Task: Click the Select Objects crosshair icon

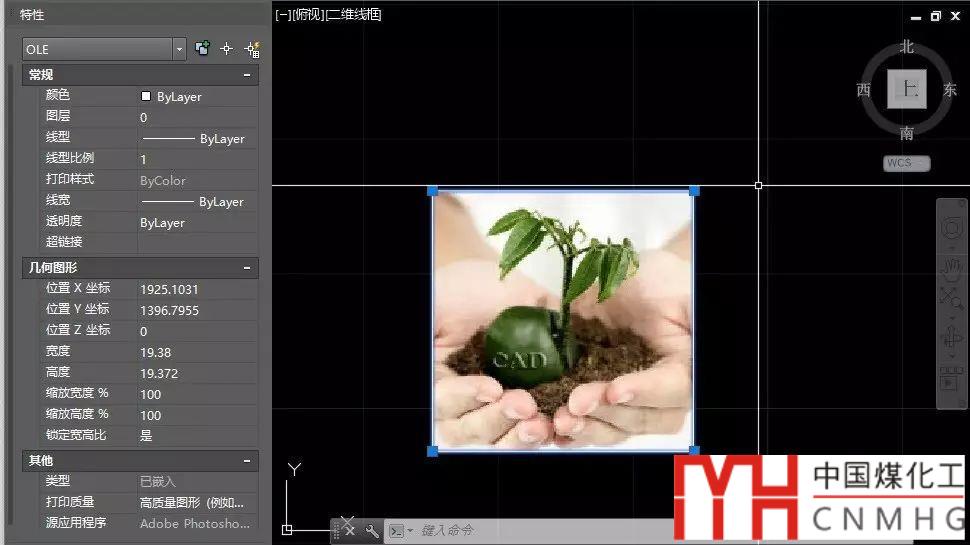Action: pyautogui.click(x=226, y=48)
